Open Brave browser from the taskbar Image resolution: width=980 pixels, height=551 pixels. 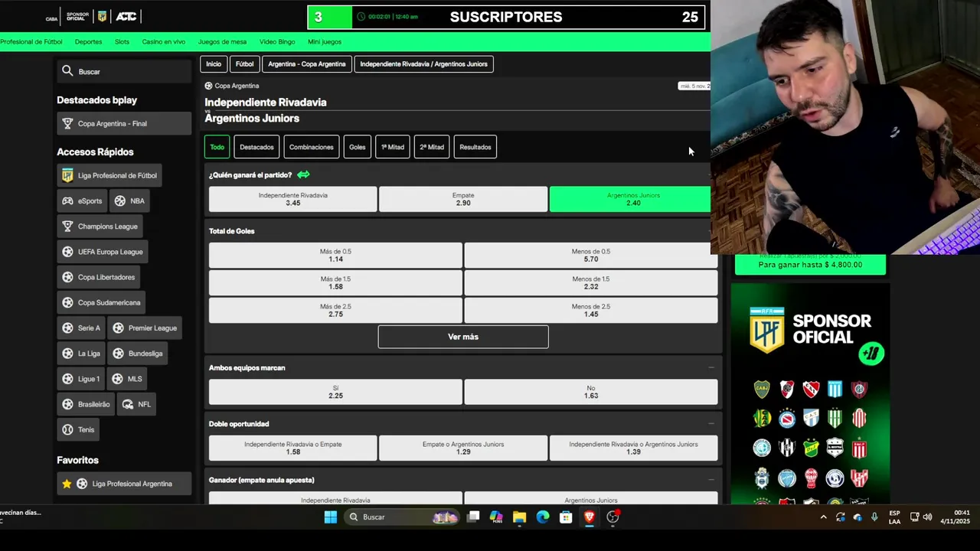tap(589, 517)
